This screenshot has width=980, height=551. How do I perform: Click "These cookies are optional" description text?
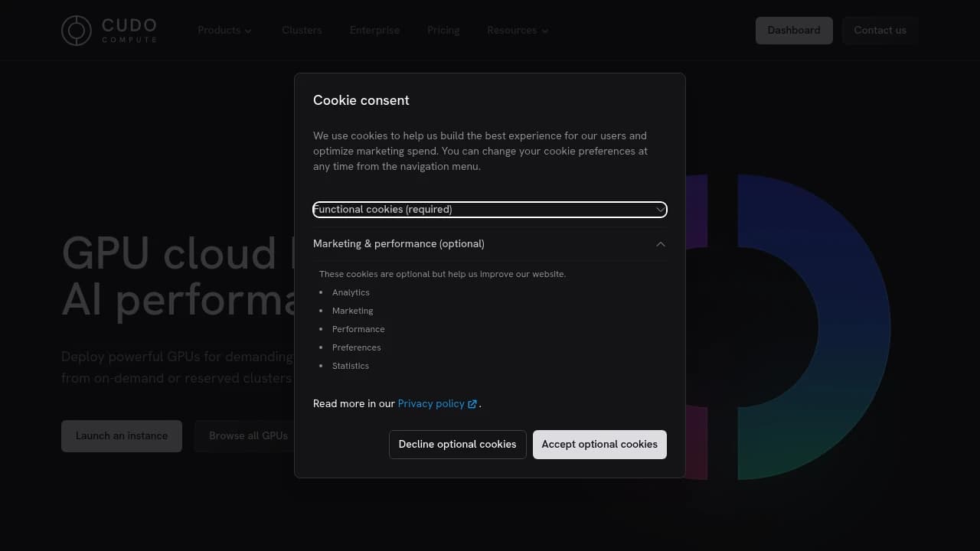point(443,274)
